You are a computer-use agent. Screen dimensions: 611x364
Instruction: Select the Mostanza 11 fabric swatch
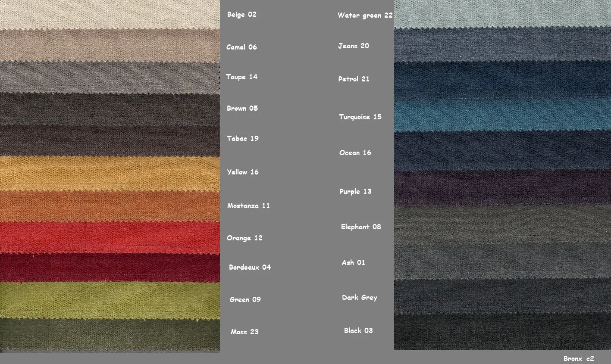[x=110, y=207]
